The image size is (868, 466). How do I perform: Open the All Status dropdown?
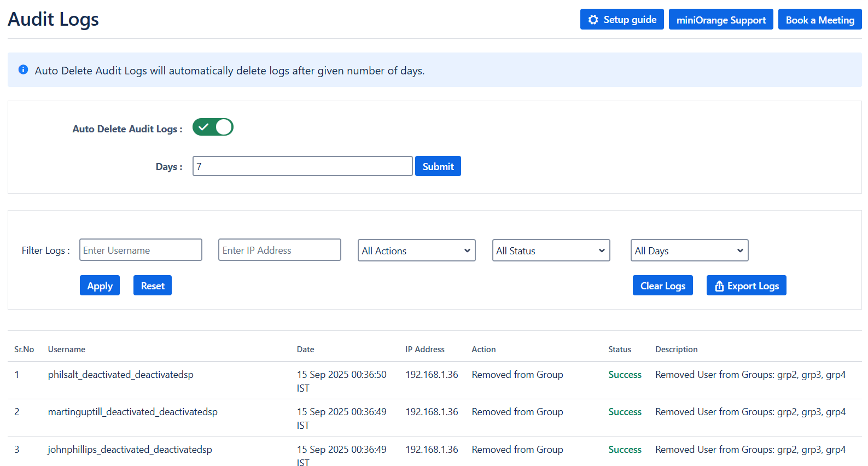pyautogui.click(x=551, y=251)
